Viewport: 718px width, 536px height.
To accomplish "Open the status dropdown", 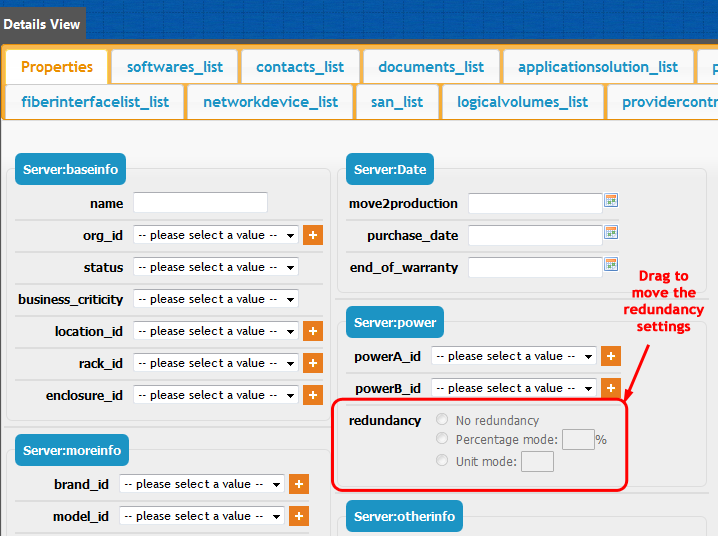I will click(x=216, y=267).
